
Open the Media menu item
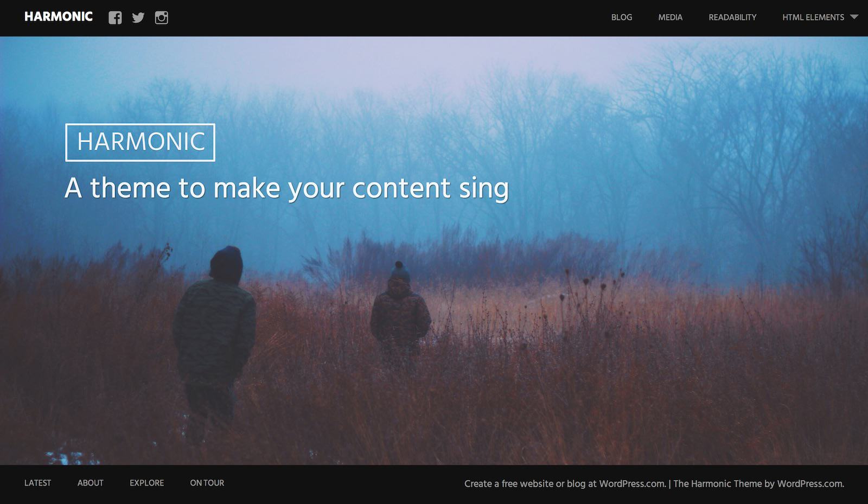pos(670,17)
